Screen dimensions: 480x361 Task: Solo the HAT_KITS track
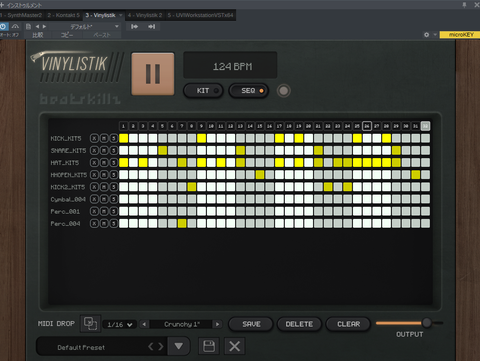pos(114,163)
